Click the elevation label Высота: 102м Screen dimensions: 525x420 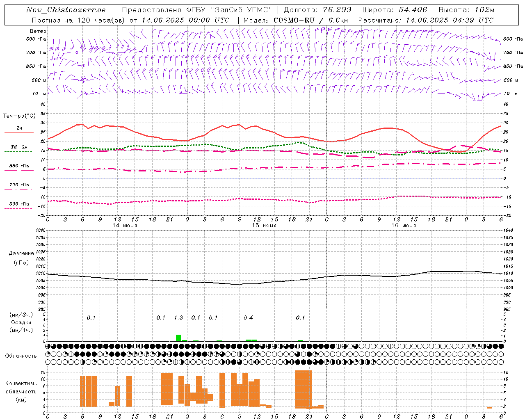pos(467,10)
